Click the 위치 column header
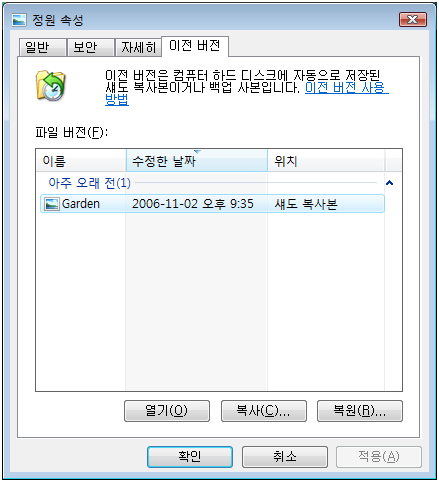Image resolution: width=439 pixels, height=482 pixels. click(x=326, y=161)
